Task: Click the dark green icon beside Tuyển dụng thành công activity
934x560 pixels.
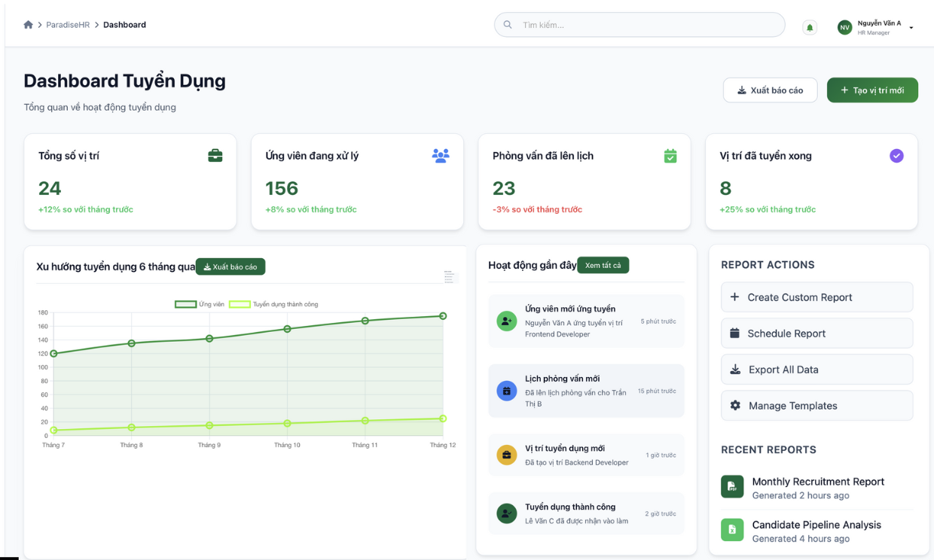Action: pyautogui.click(x=507, y=513)
